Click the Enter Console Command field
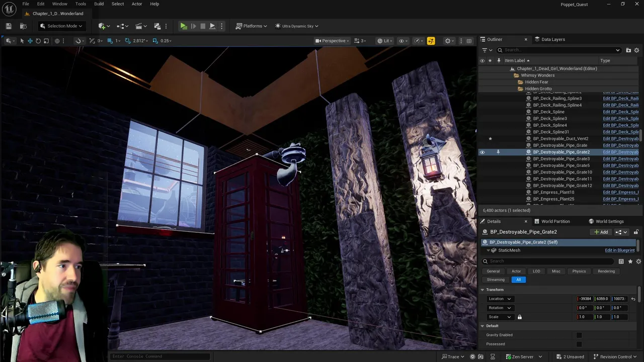Viewport: 644px width, 362px height. pyautogui.click(x=159, y=356)
